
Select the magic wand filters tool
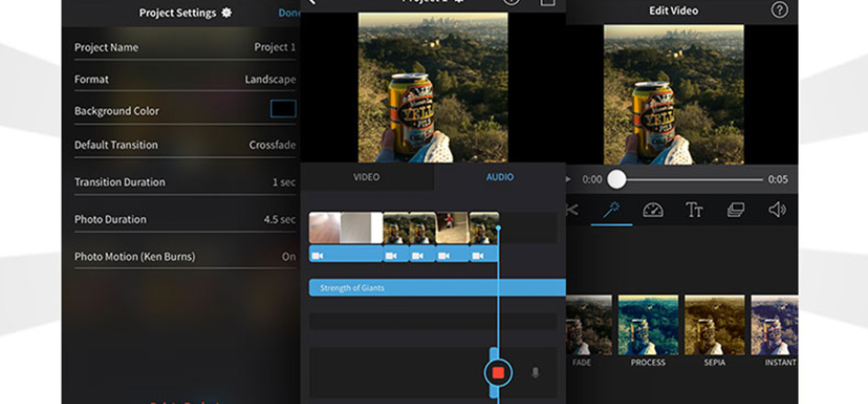[611, 210]
